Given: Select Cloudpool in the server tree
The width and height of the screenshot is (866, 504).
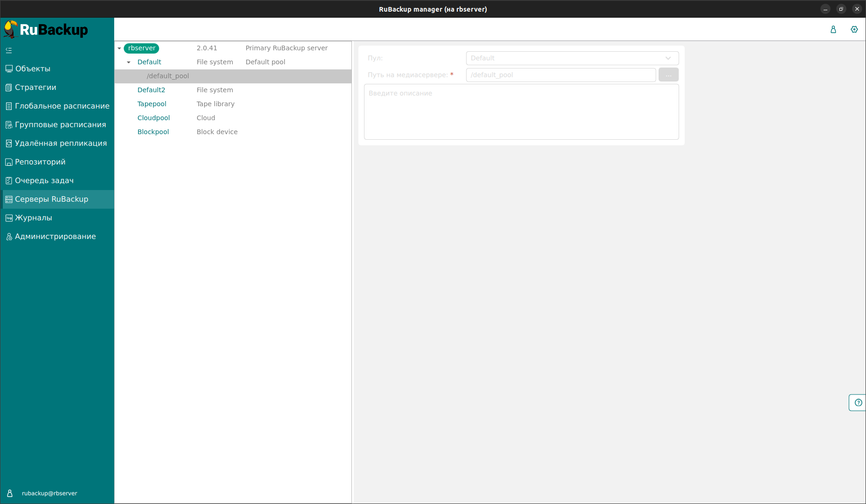Looking at the screenshot, I should 153,118.
